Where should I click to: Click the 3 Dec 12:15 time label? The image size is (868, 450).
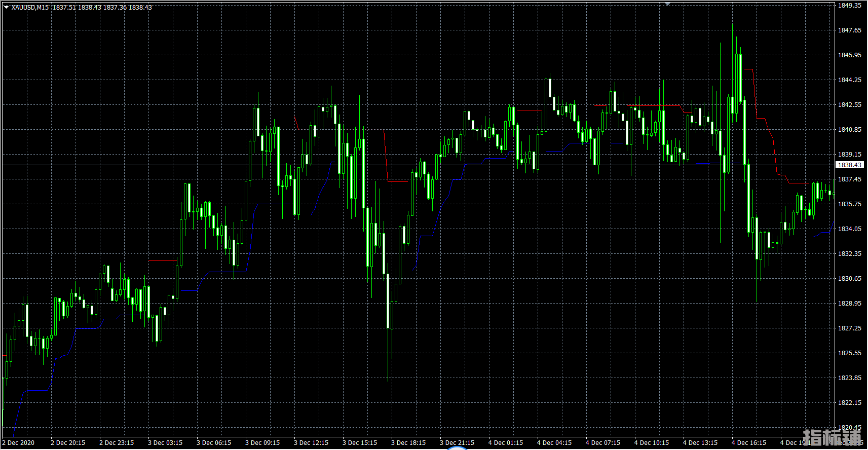point(311,443)
